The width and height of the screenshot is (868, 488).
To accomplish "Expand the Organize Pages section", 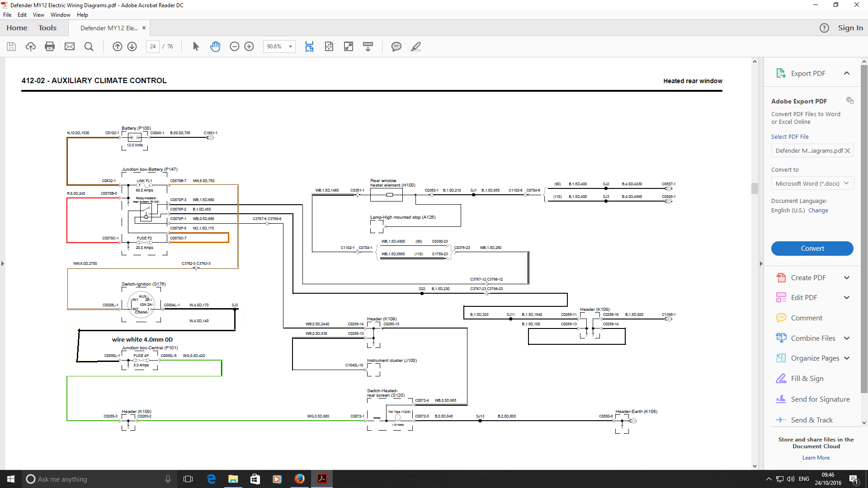I will click(847, 358).
